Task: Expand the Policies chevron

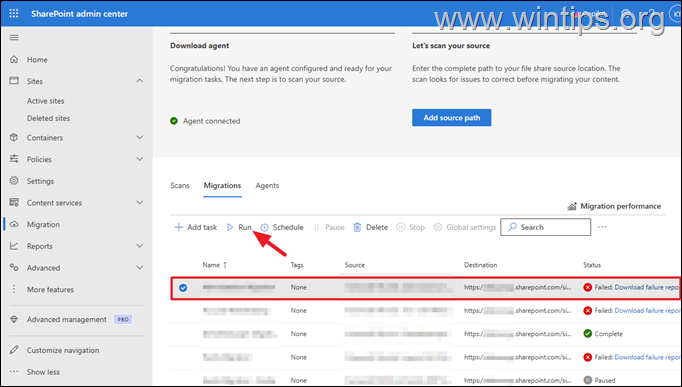Action: 140,159
